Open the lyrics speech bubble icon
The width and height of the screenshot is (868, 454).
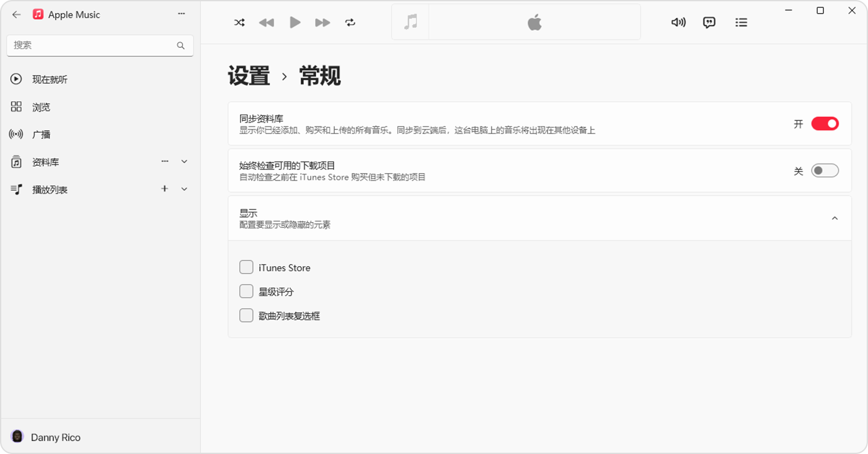pos(709,22)
